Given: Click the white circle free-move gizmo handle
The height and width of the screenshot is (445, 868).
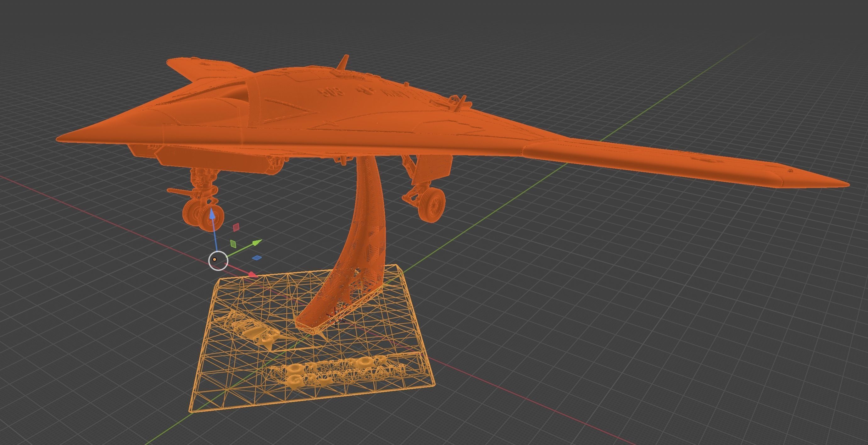Looking at the screenshot, I should (x=218, y=260).
